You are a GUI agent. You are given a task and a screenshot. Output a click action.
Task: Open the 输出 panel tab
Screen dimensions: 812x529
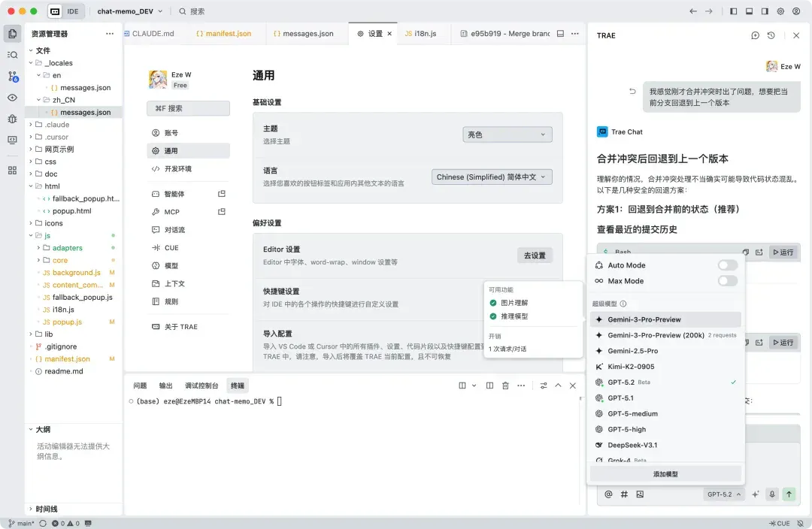click(165, 385)
